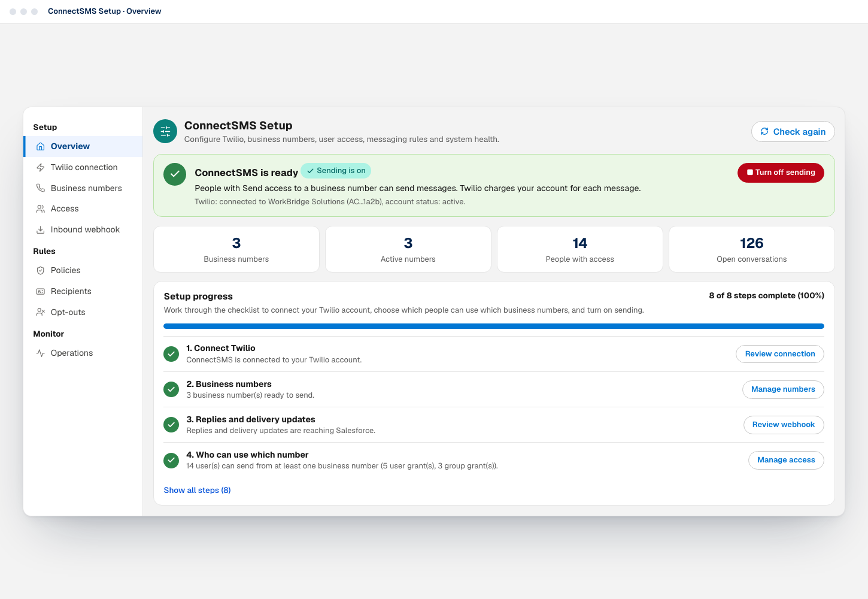Viewport: 868px width, 599px height.
Task: Click the teal ConnectSMS Setup sliders icon
Action: pyautogui.click(x=165, y=131)
